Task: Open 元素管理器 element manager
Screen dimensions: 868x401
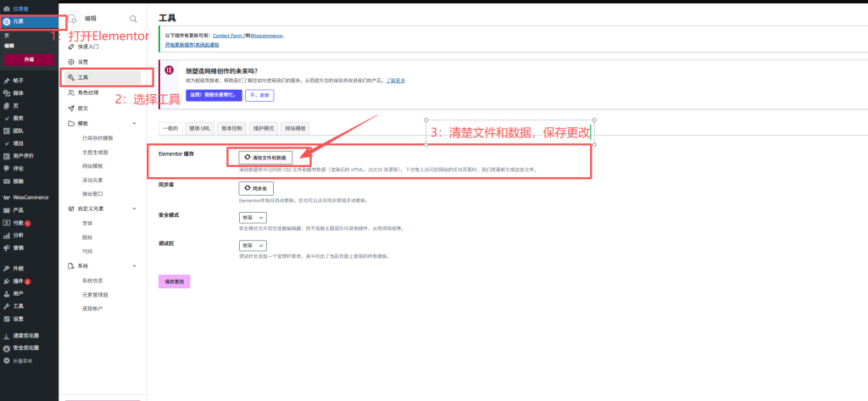Action: click(x=95, y=295)
